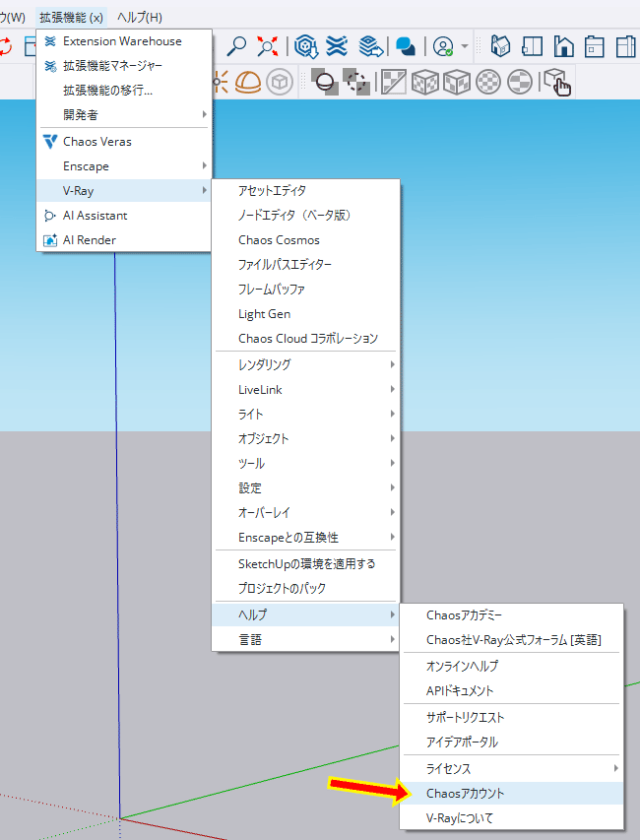
Task: Open ノードエディタ（ベータ版）
Action: pyautogui.click(x=306, y=216)
